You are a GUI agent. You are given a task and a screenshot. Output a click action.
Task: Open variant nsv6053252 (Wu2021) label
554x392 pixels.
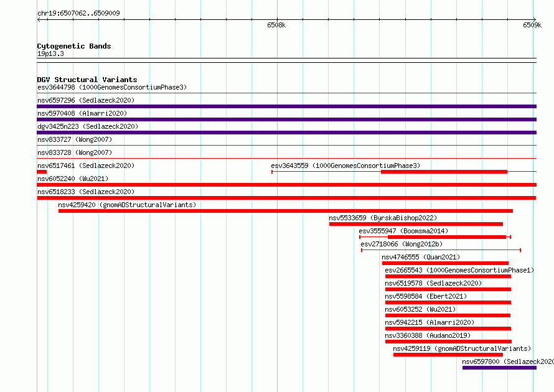[x=420, y=309]
